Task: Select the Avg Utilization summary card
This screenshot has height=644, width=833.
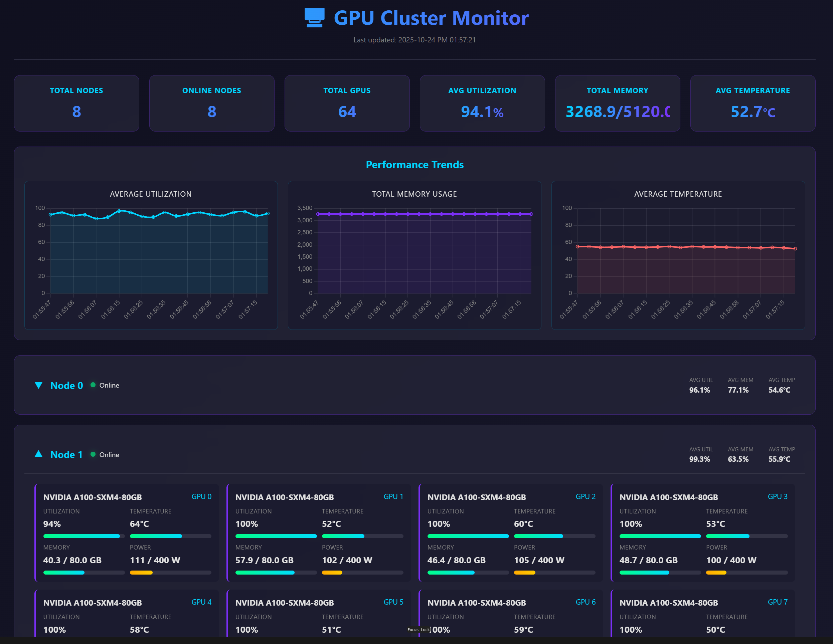Action: point(482,103)
